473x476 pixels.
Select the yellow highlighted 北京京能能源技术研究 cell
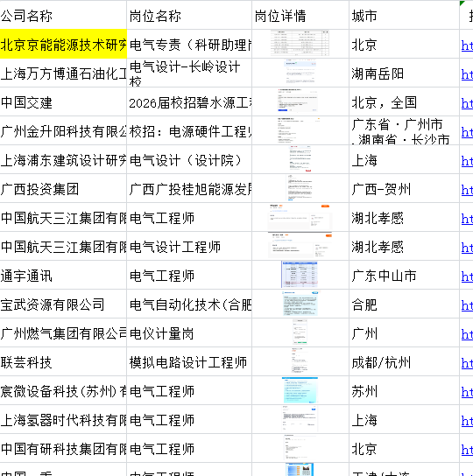(x=63, y=44)
